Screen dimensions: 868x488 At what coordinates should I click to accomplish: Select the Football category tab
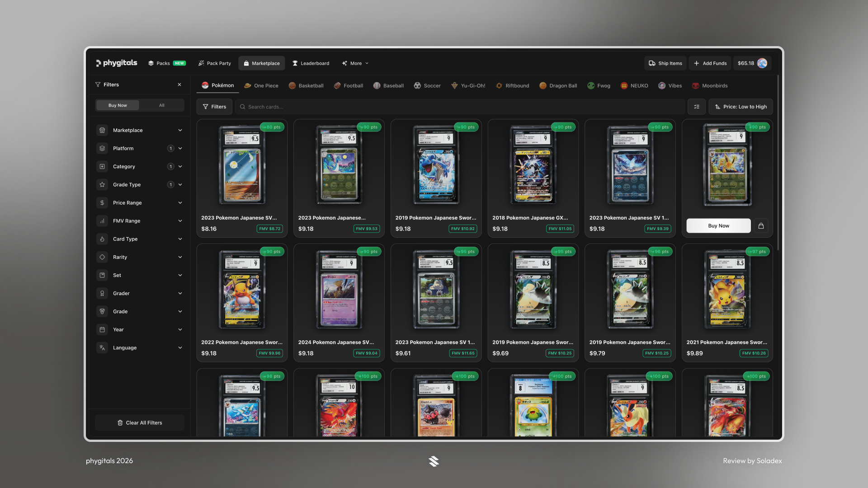point(349,85)
